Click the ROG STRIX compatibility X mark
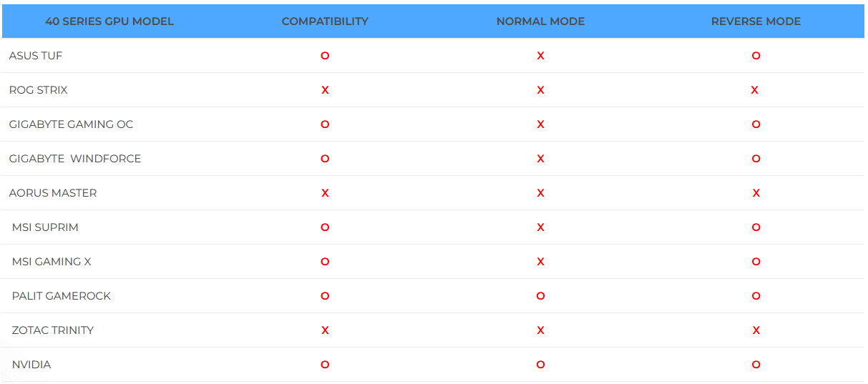 pos(325,90)
